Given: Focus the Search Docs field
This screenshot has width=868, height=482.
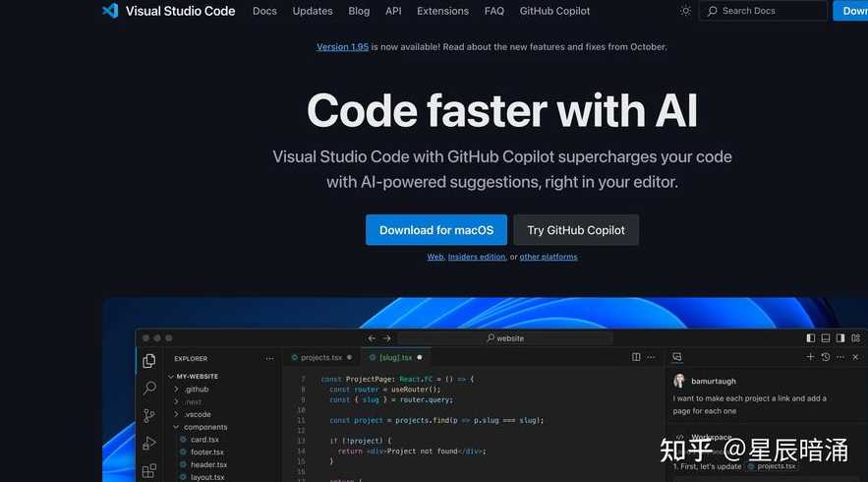Looking at the screenshot, I should tap(764, 11).
